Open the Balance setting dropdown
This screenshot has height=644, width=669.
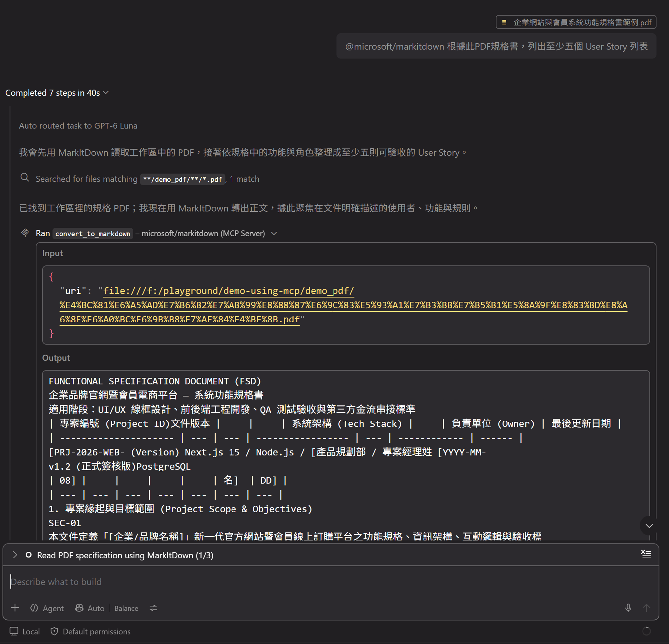pos(126,608)
